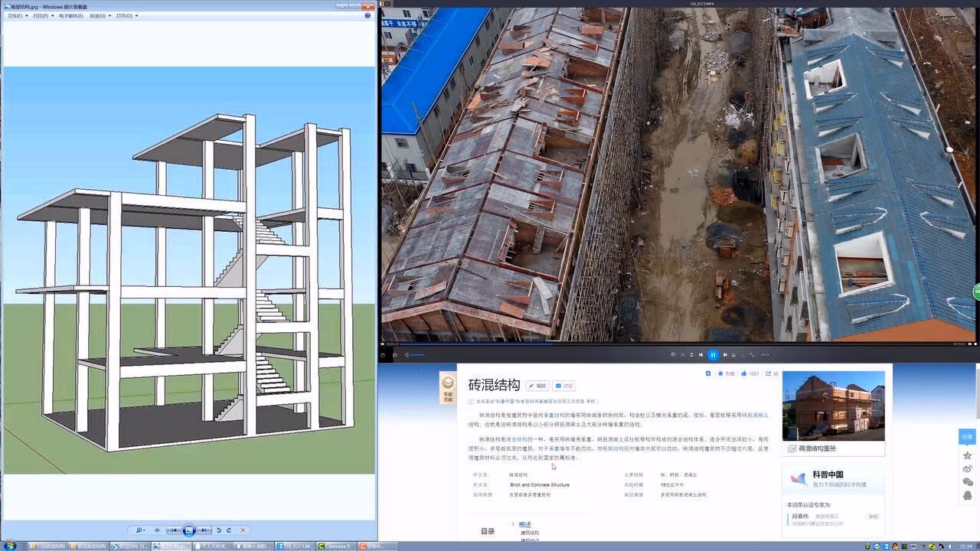Go to next image in photo viewer
This screenshot has width=980, height=551.
click(204, 530)
